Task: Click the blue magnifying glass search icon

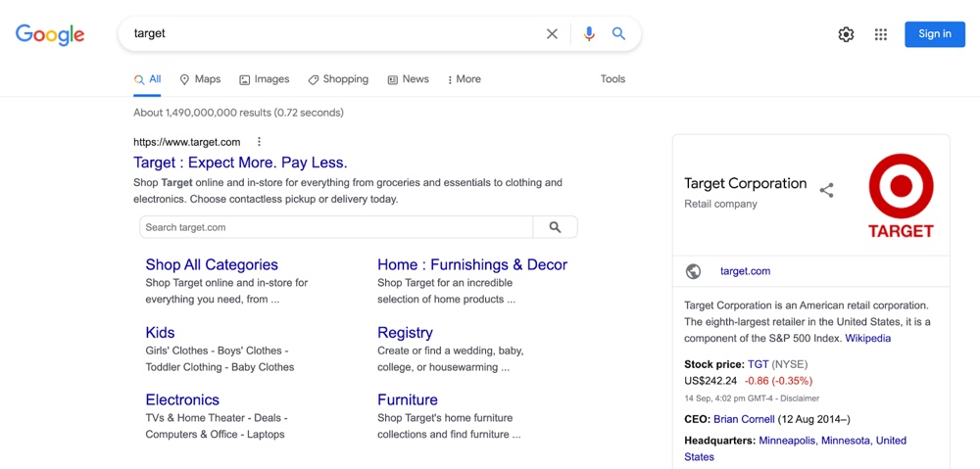Action: pyautogui.click(x=618, y=34)
